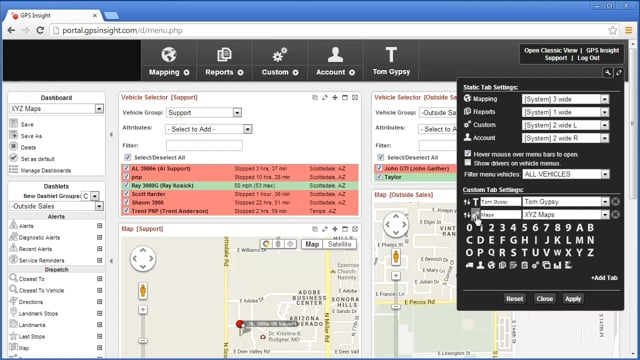Screen dimensions: 640x360
Task: Pick letter M as tab icon
Action: 579,240
